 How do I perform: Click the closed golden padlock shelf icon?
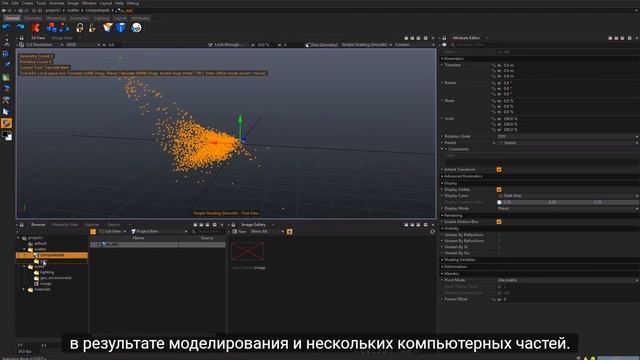[80, 27]
